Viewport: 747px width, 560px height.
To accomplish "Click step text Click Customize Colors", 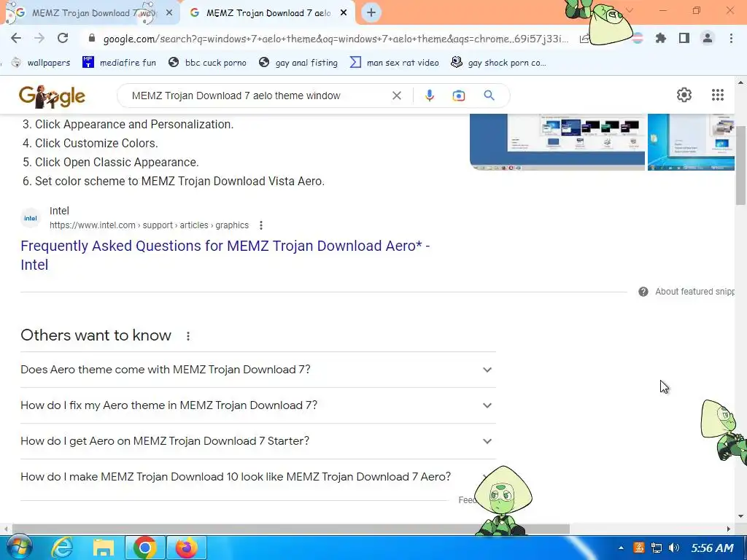I will (96, 144).
